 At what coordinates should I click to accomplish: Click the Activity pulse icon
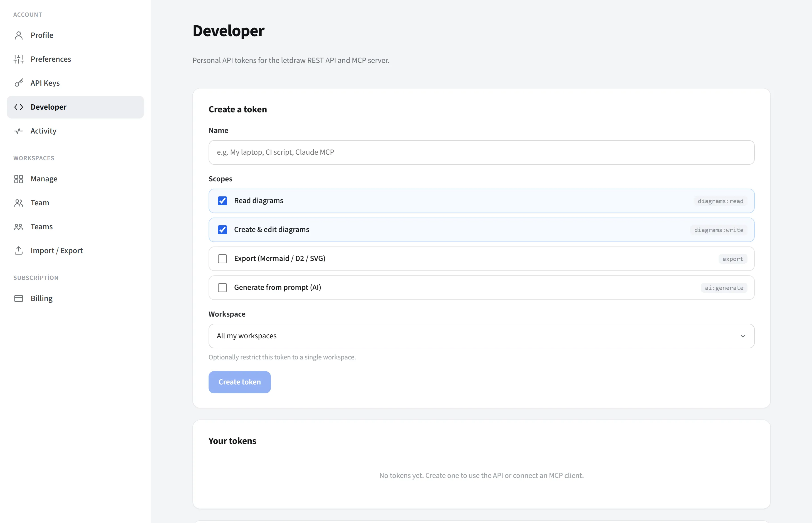19,131
